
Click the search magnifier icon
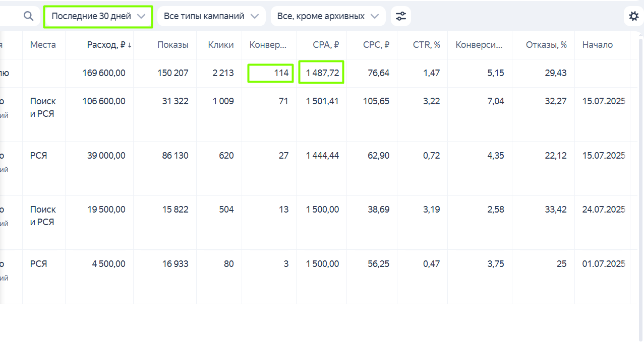point(29,16)
